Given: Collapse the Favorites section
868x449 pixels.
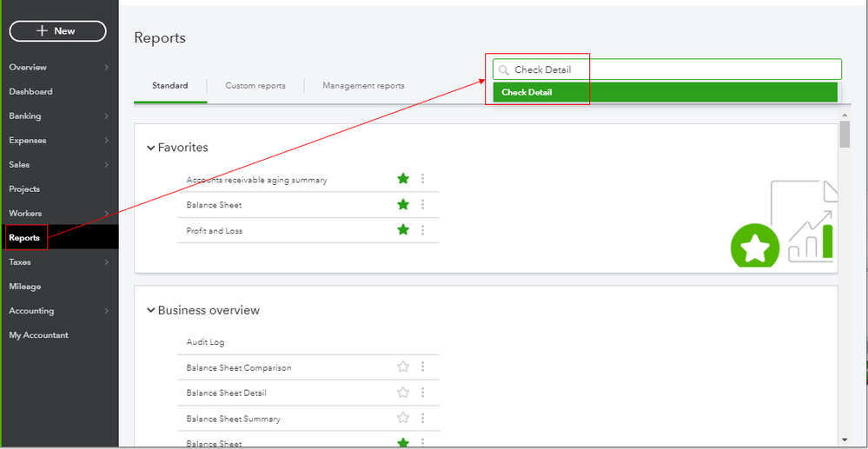Looking at the screenshot, I should pos(151,148).
